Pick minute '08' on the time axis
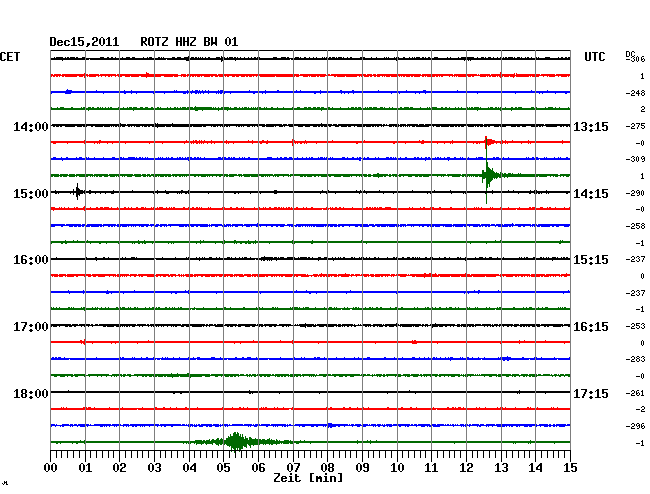This screenshot has width=650, height=494. pos(327,467)
